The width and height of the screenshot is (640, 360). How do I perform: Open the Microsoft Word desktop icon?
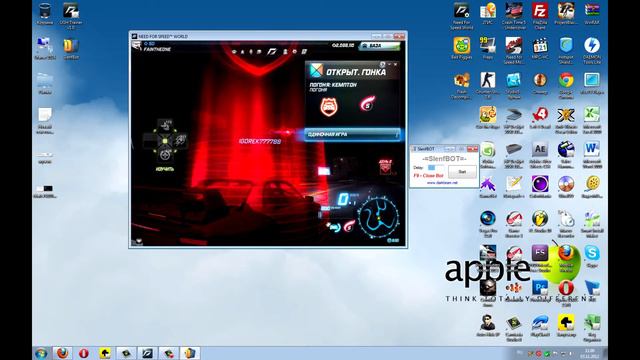pyautogui.click(x=592, y=154)
